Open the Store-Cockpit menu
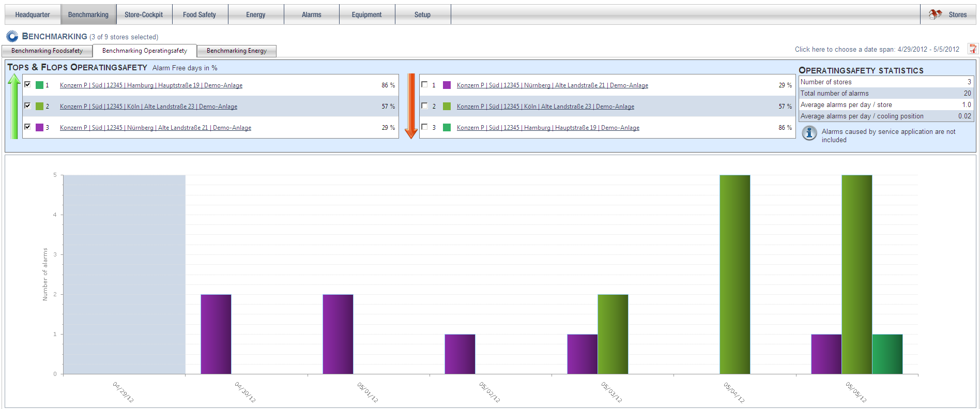 pos(144,14)
